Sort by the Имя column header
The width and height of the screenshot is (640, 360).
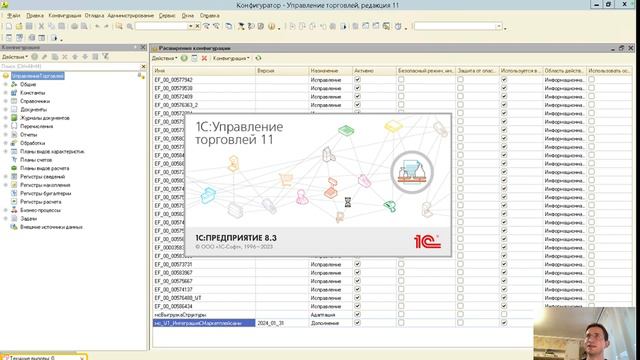[x=204, y=71]
